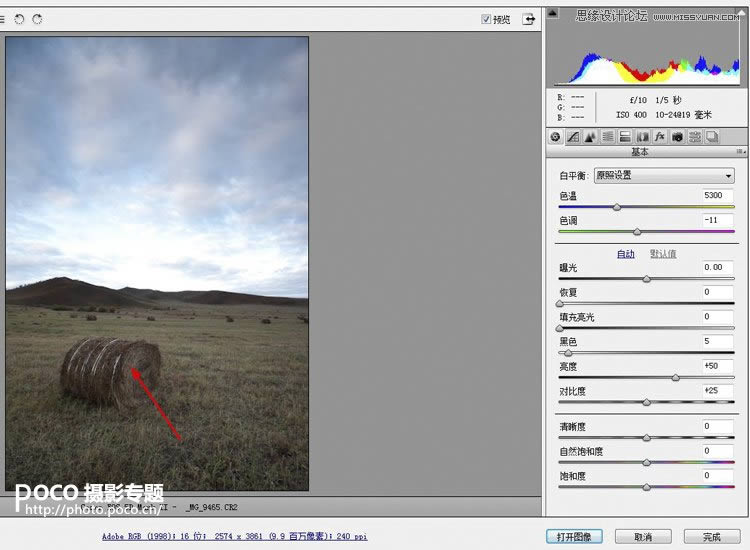Open the HSL / Grayscale tab
The height and width of the screenshot is (550, 750).
[607, 137]
